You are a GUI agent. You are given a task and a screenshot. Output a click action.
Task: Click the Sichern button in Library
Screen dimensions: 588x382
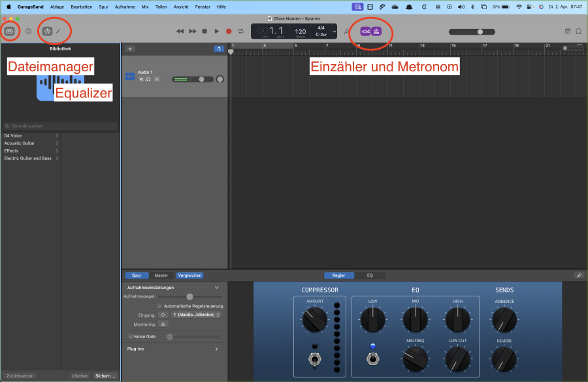click(105, 376)
